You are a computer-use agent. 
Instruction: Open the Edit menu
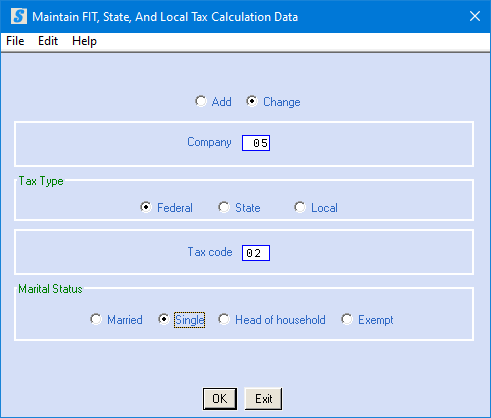tap(48, 41)
